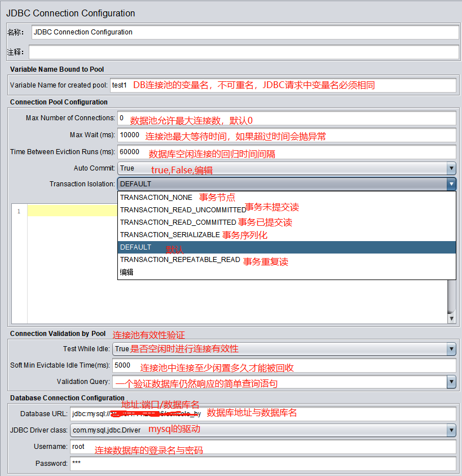This screenshot has height=476, width=462.
Task: Click the Database URL input field
Action: pyautogui.click(x=263, y=414)
